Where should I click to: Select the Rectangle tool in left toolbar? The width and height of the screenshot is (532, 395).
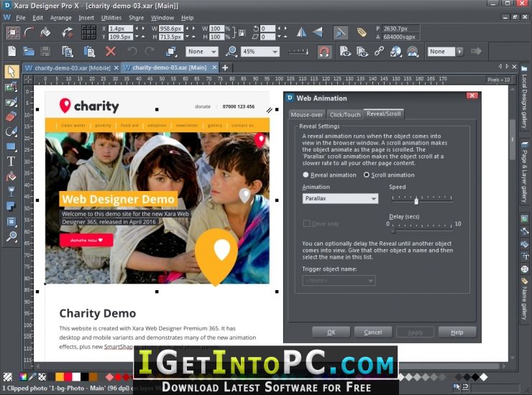pyautogui.click(x=12, y=147)
